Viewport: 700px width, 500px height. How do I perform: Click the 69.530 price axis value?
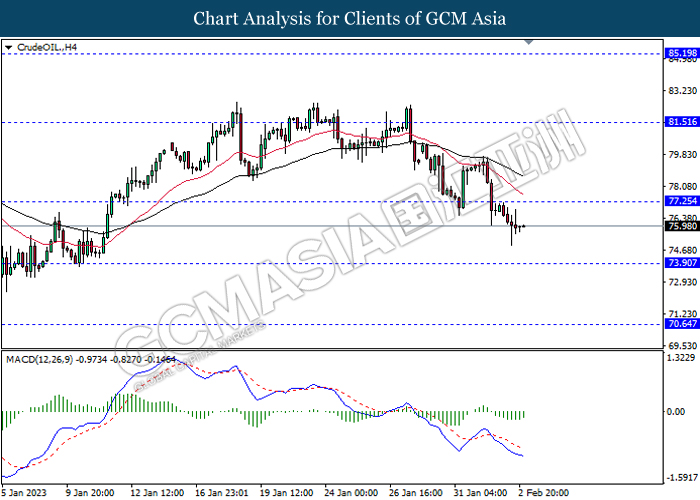pyautogui.click(x=682, y=346)
